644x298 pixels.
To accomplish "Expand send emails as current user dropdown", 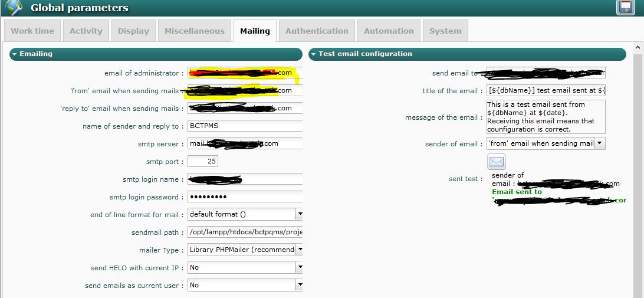I will pos(300,285).
